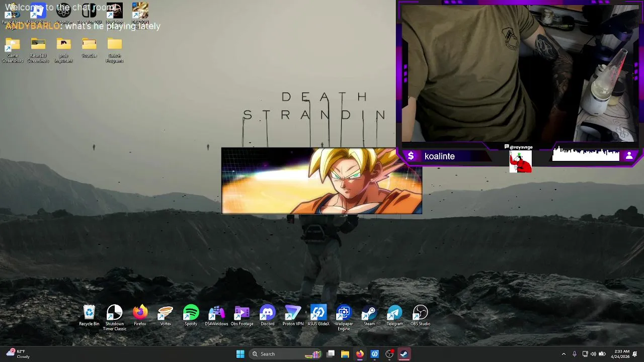Viewport: 644px width, 362px height.
Task: Click the koalinte donor name label
Action: [439, 156]
